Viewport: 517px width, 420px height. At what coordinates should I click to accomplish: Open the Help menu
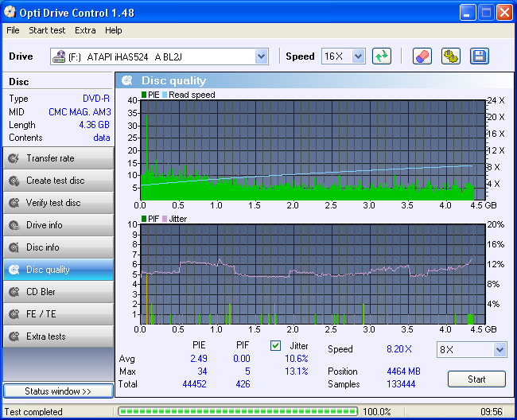(x=114, y=30)
